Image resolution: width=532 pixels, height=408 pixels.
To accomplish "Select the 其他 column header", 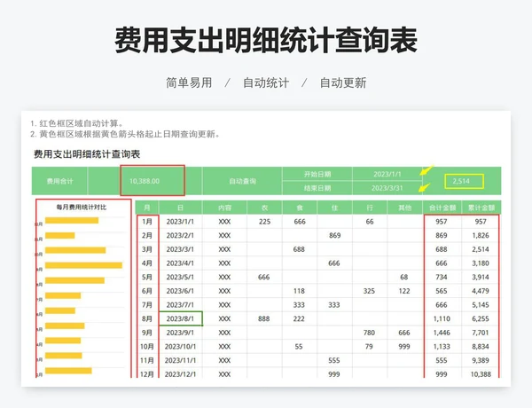I will tap(405, 208).
